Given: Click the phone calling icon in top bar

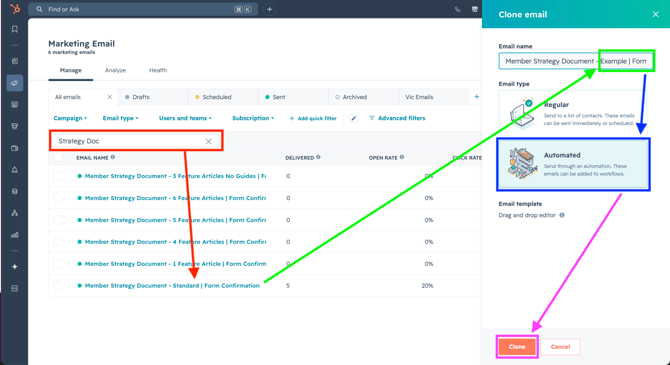Looking at the screenshot, I should coord(458,9).
